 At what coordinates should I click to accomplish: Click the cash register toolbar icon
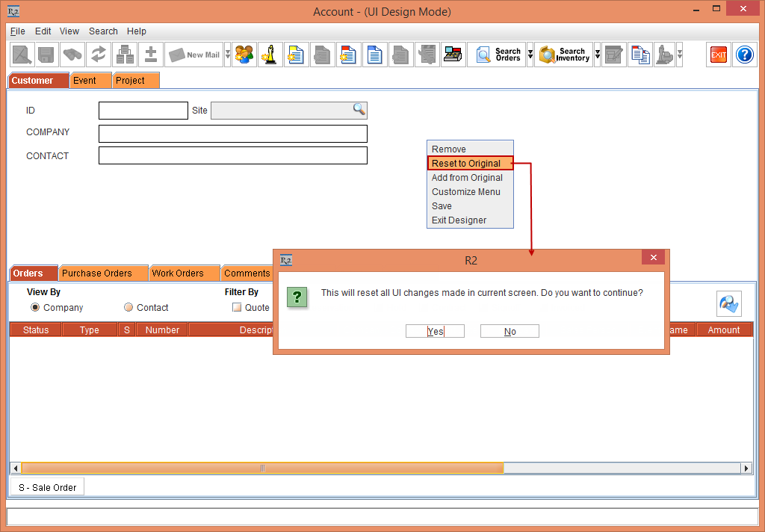click(x=453, y=55)
